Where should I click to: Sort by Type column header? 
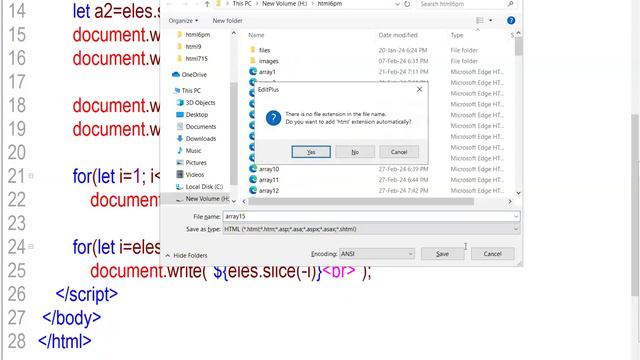pos(457,35)
